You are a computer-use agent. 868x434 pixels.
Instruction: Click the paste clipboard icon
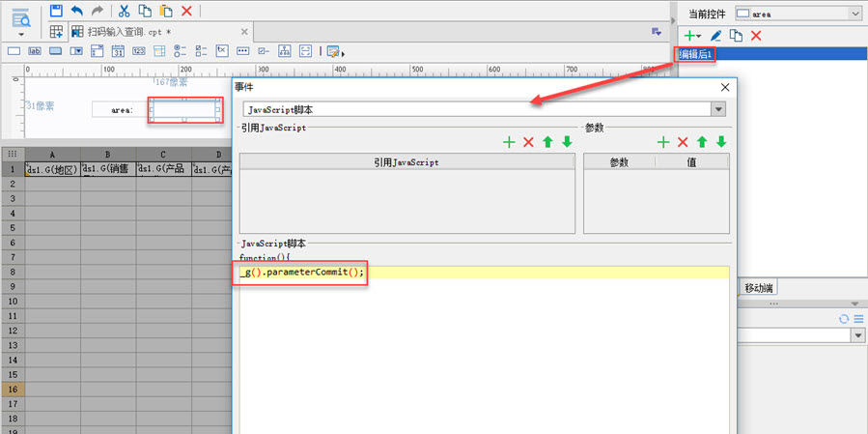(165, 10)
